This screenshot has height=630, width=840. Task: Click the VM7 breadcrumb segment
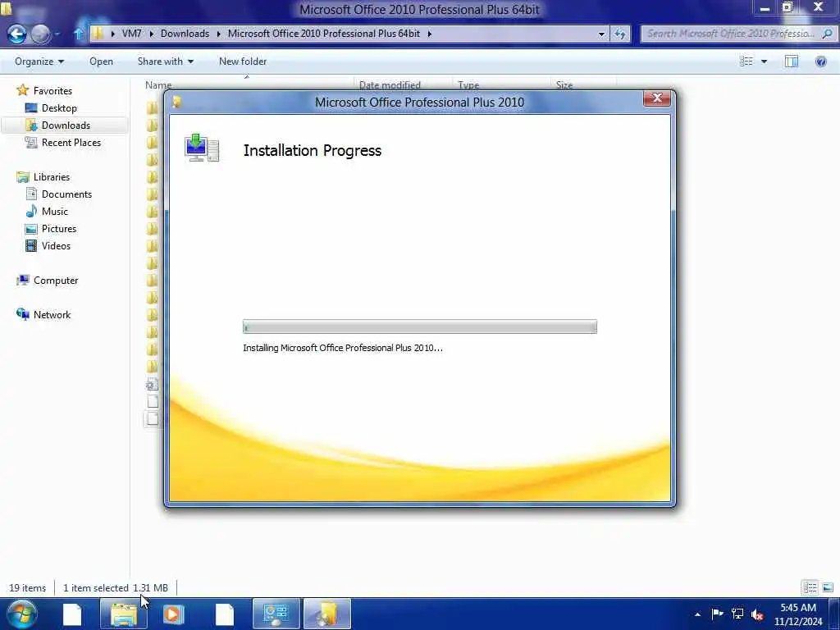coord(132,34)
